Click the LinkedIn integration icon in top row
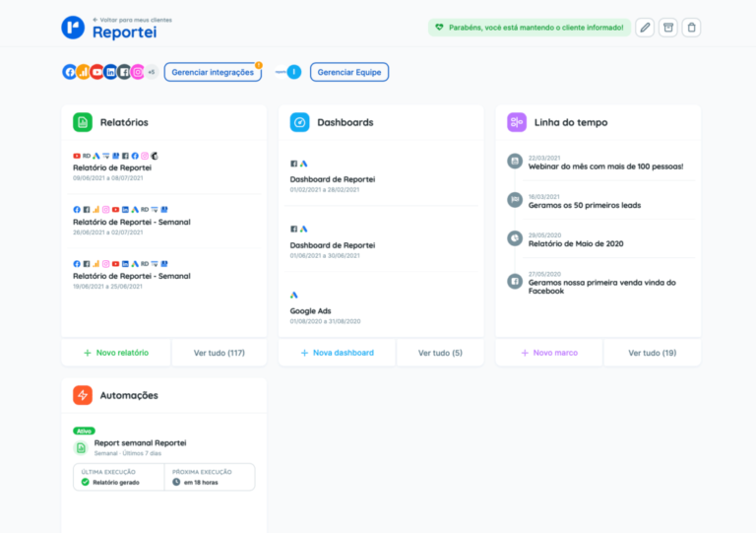The image size is (756, 533). [x=110, y=72]
